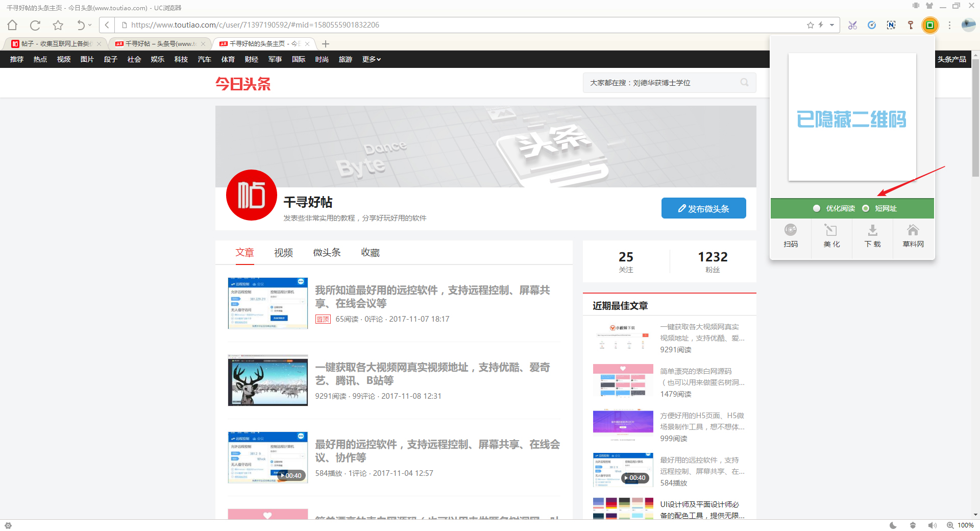Image resolution: width=980 pixels, height=531 pixels.
Task: Expand the address bar history dropdown arrow
Action: click(x=831, y=25)
